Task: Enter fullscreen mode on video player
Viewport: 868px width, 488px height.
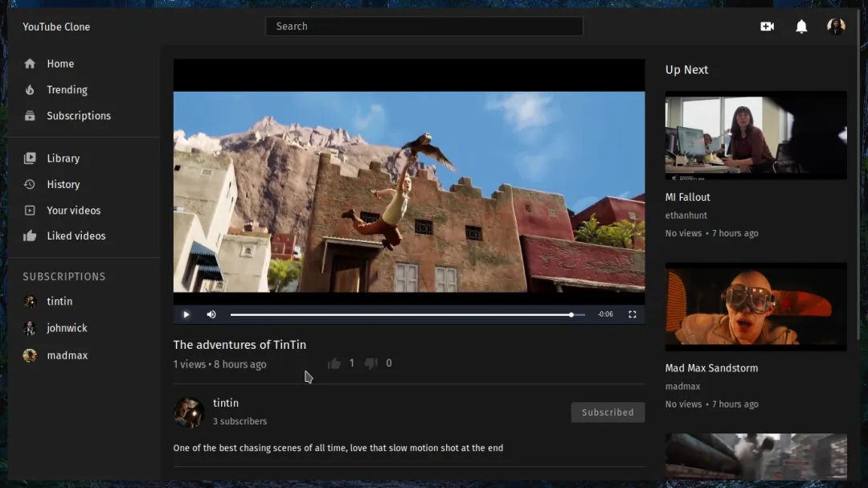Action: point(633,314)
